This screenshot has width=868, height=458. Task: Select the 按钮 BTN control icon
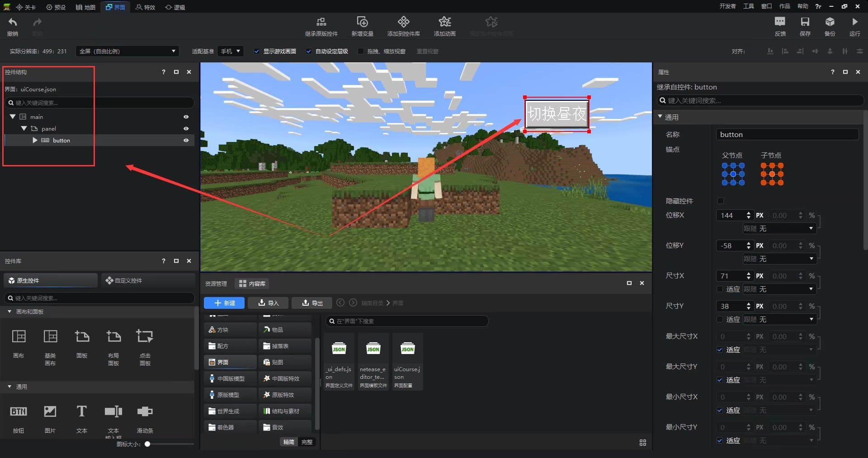click(19, 411)
